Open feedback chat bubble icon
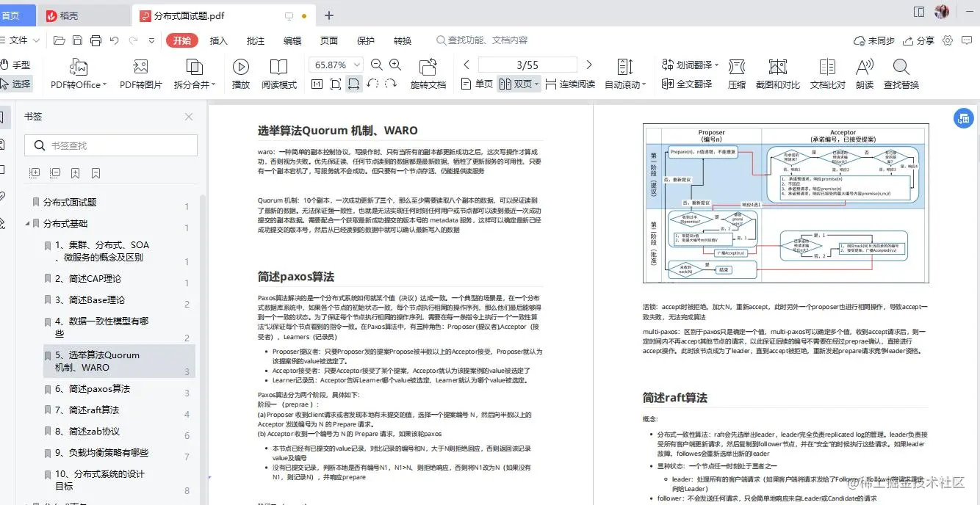This screenshot has width=980, height=505. tap(968, 40)
